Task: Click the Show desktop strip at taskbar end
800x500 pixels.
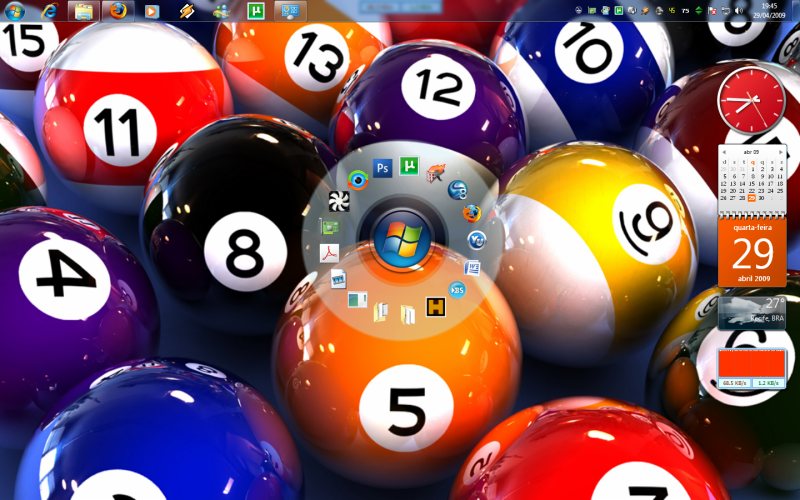Action: [795, 10]
